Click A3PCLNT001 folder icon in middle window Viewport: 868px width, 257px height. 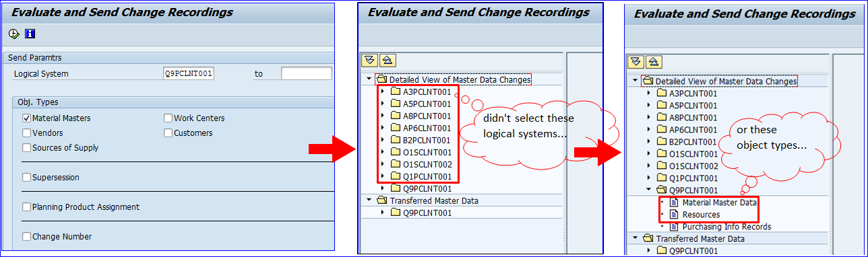coord(395,91)
